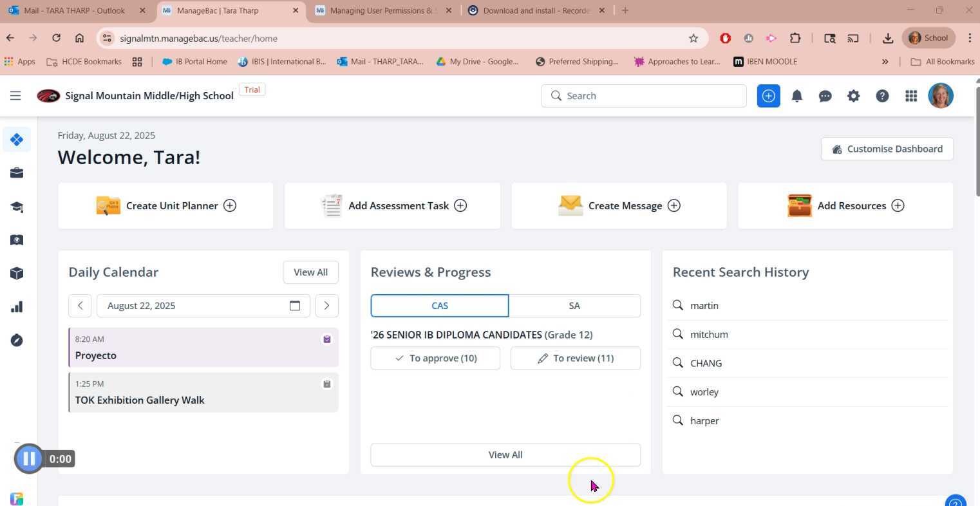Image resolution: width=980 pixels, height=506 pixels.
Task: Select the CAS tab
Action: pyautogui.click(x=440, y=306)
